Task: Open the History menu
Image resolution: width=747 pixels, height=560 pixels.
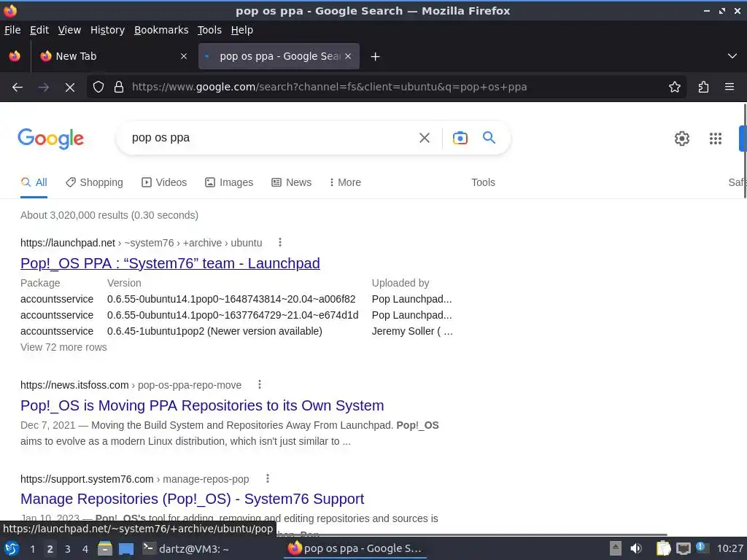Action: point(107,30)
